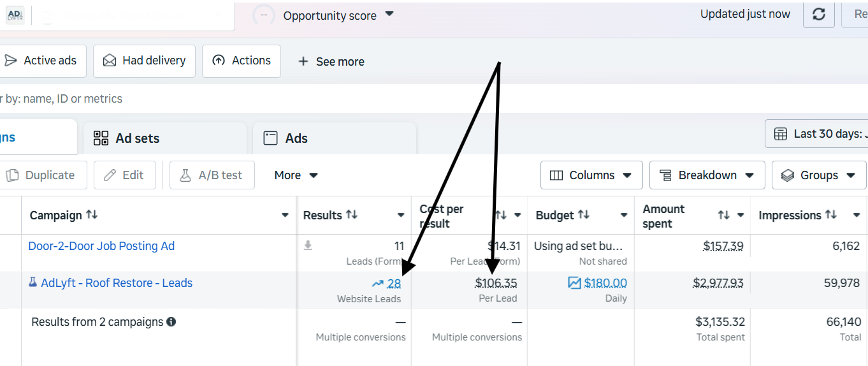Open the Door-2-Door Job Posting Ad campaign

pos(101,246)
